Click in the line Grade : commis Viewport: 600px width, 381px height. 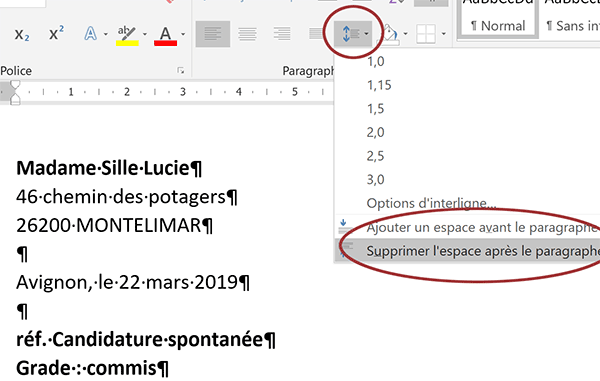point(92,368)
